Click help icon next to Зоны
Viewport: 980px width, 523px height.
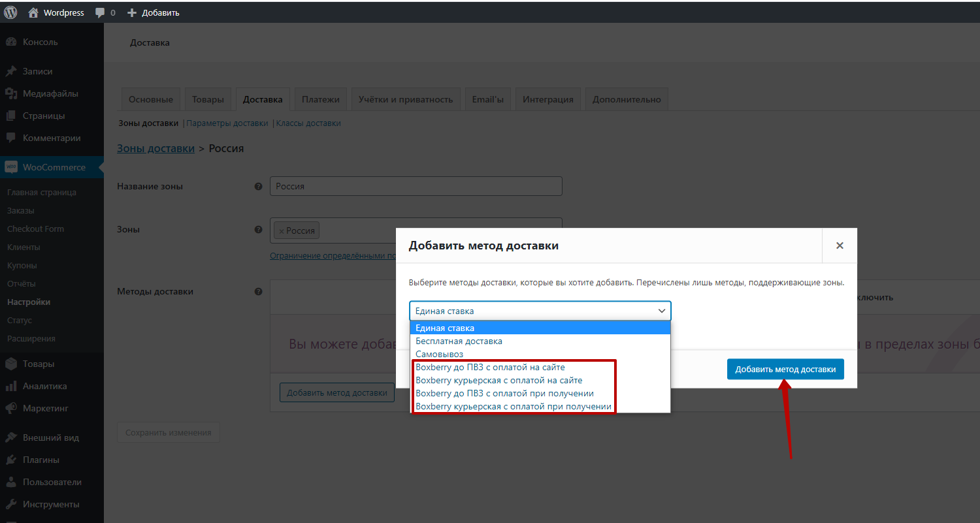[x=258, y=229]
